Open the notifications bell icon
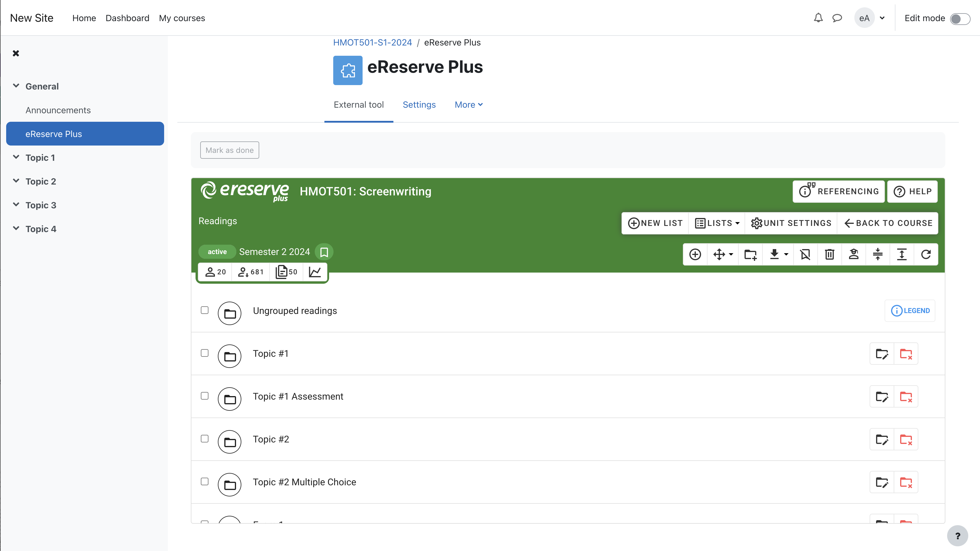 coord(818,18)
